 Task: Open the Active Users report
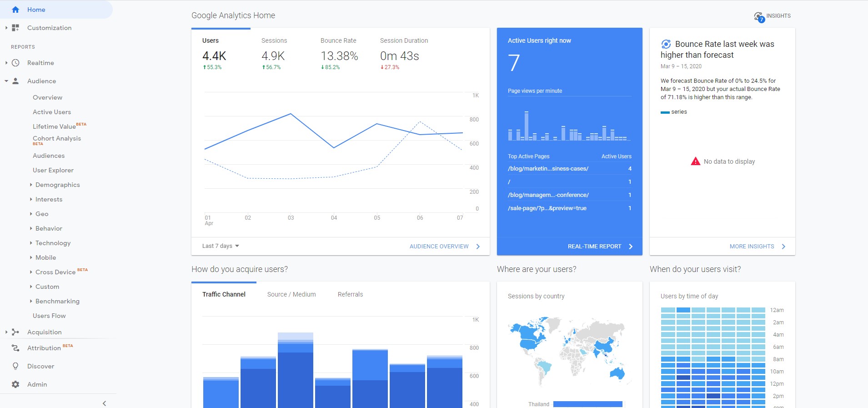(x=52, y=112)
